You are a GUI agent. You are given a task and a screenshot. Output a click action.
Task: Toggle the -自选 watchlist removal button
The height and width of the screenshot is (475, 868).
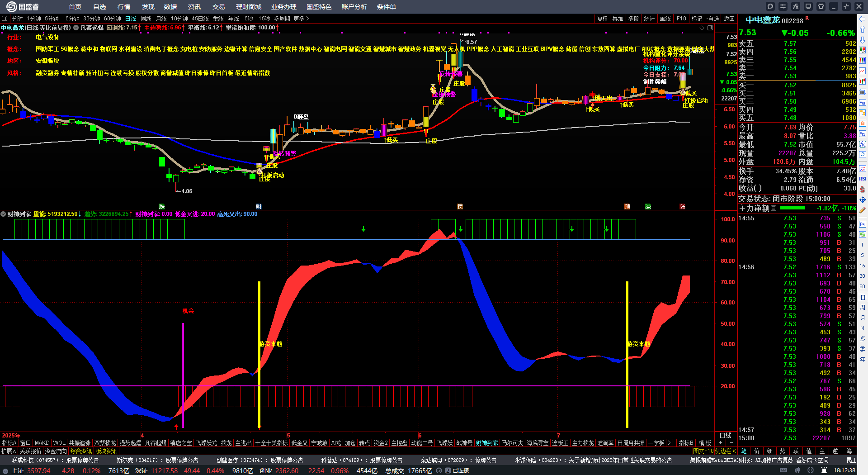pyautogui.click(x=713, y=19)
